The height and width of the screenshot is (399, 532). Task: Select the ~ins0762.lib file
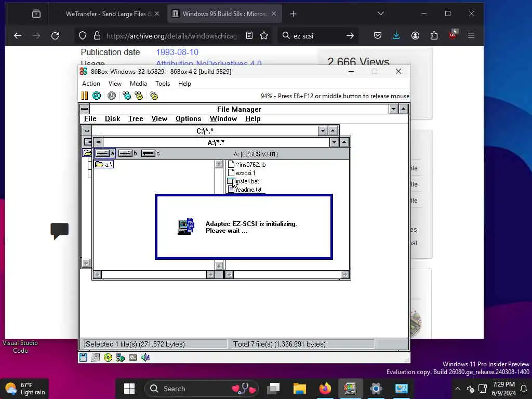pyautogui.click(x=247, y=165)
